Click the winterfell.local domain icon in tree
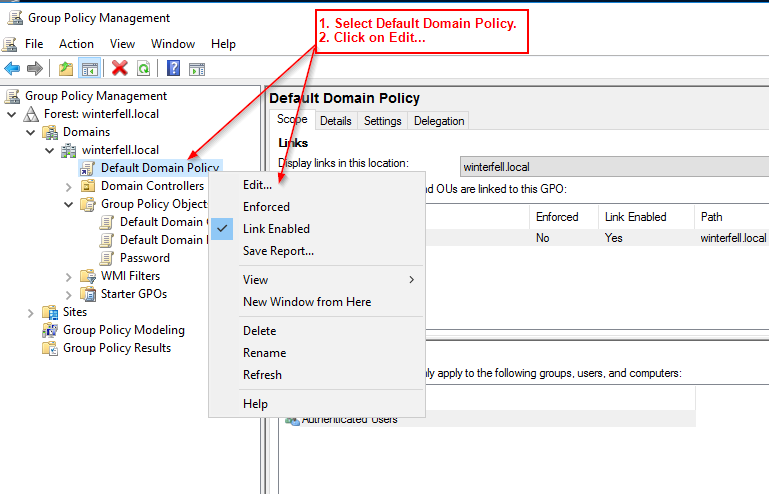Image resolution: width=769 pixels, height=494 pixels. (68, 150)
